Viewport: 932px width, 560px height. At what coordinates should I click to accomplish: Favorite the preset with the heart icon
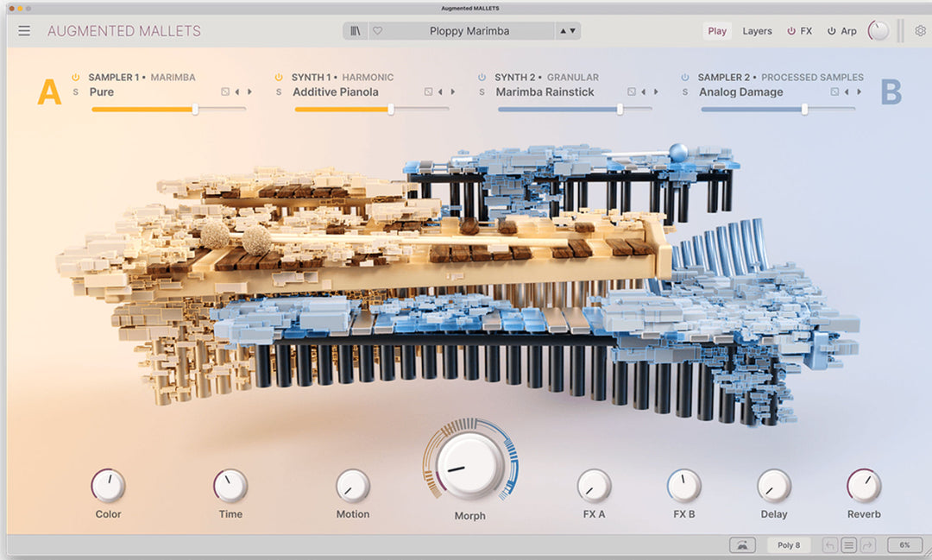tap(377, 31)
